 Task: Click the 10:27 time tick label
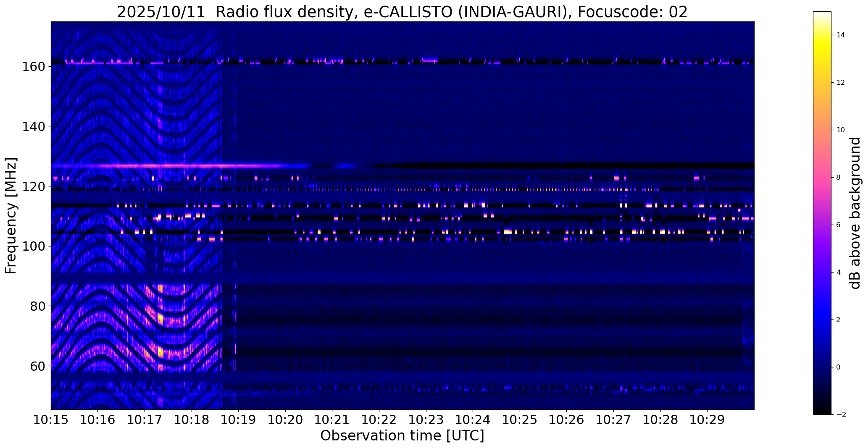614,420
